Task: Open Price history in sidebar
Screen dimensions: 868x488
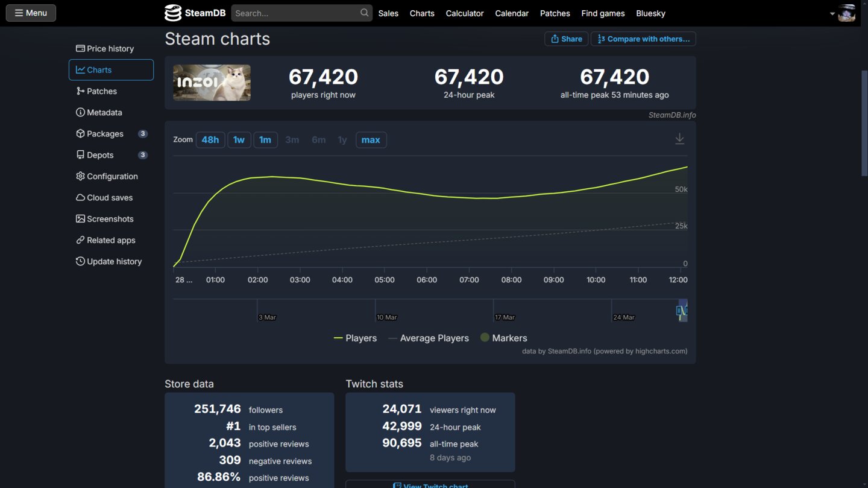Action: coord(110,49)
